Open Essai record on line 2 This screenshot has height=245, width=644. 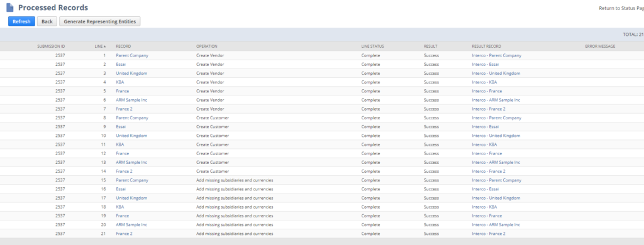[x=121, y=65]
